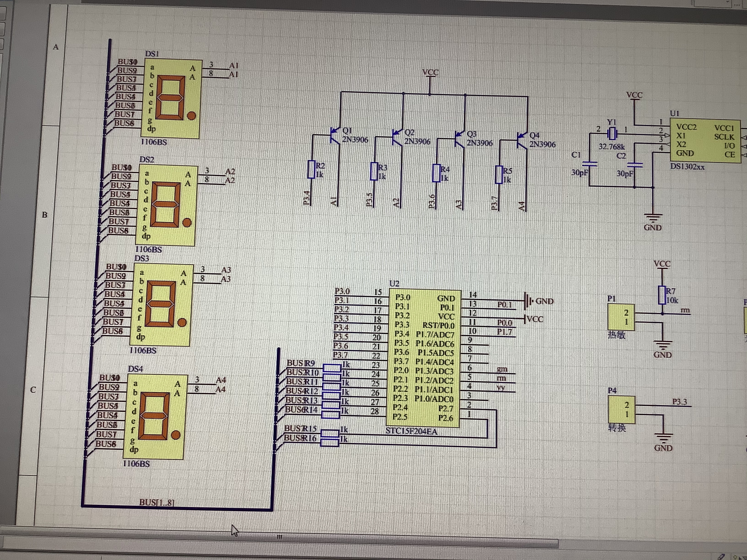Click the P1.7 net label on U2
747x560 pixels.
pos(504,332)
